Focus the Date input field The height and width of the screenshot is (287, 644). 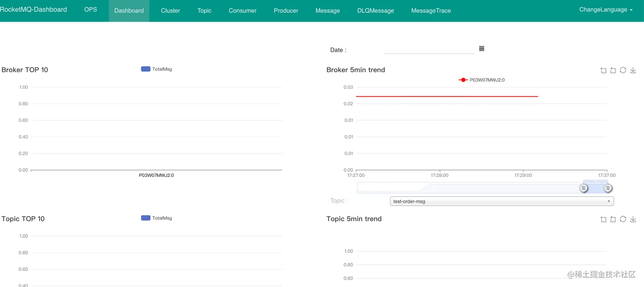[429, 49]
